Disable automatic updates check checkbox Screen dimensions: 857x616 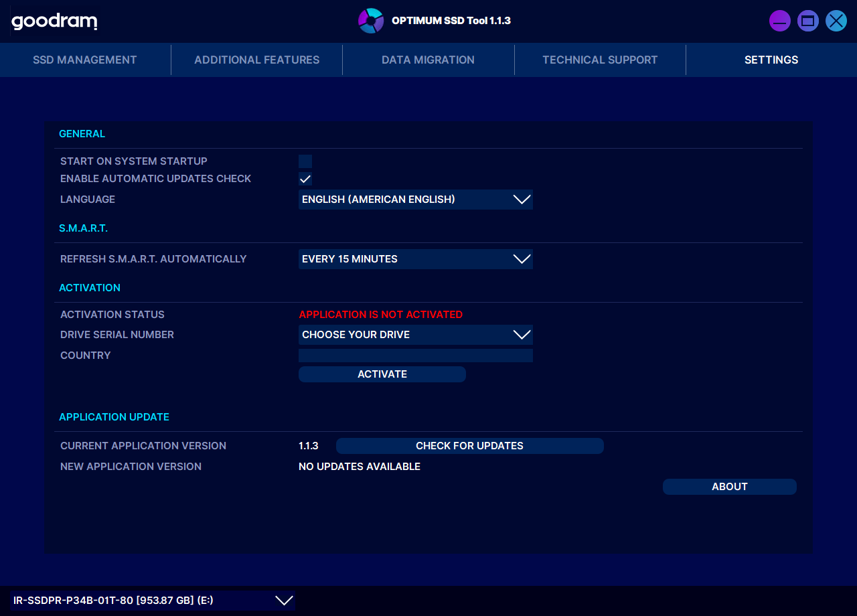[305, 179]
